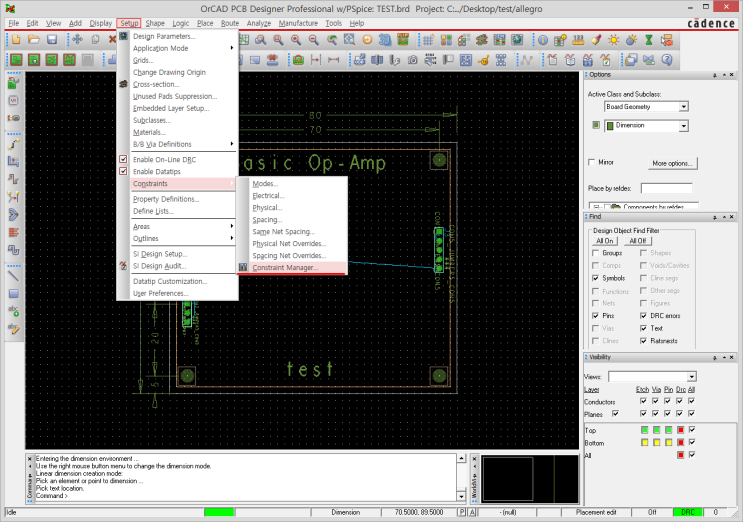Click the More options button

click(x=673, y=163)
